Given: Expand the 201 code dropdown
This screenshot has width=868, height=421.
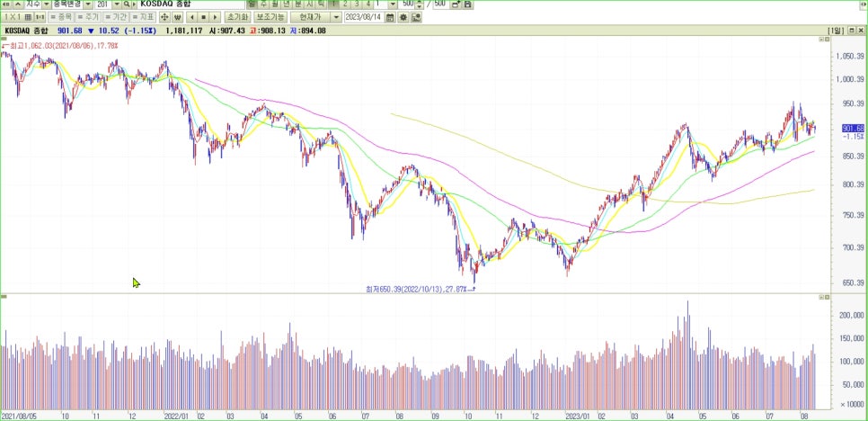Looking at the screenshot, I should pos(117,4).
